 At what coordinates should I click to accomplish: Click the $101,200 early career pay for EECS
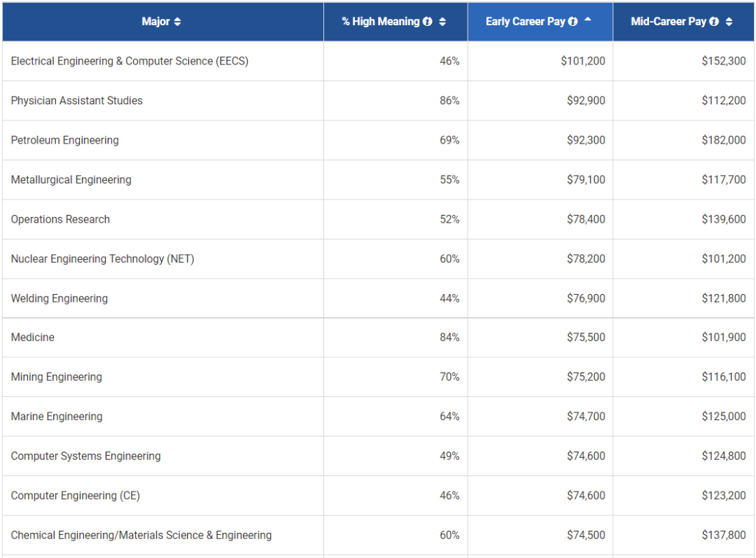[583, 61]
